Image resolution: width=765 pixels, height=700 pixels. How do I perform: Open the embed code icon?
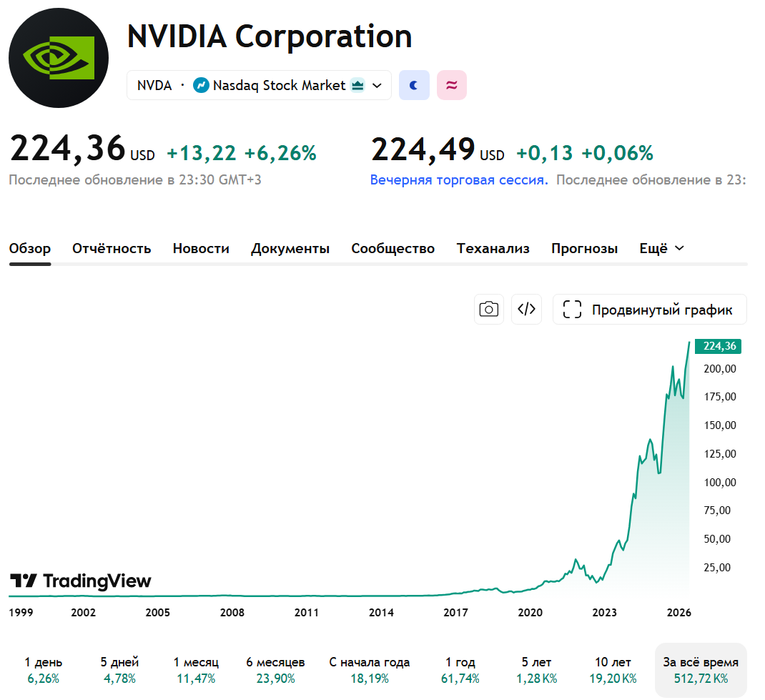pos(526,310)
